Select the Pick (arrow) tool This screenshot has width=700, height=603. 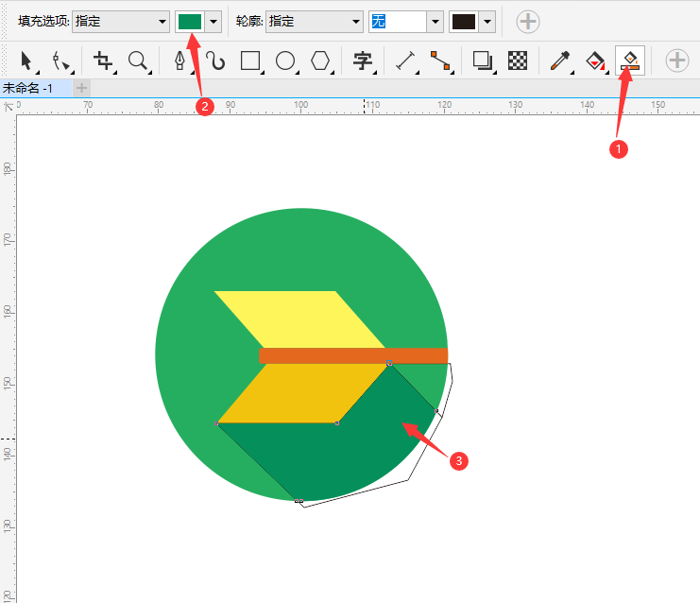click(27, 60)
